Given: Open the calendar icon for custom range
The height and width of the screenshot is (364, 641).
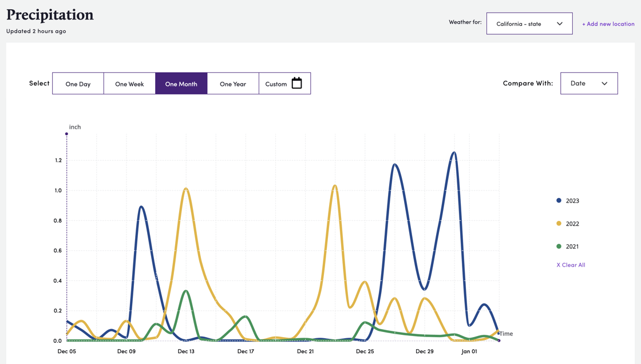Looking at the screenshot, I should (297, 83).
